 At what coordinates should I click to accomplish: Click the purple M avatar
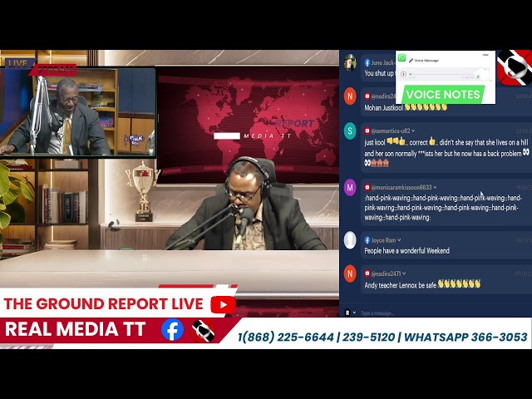point(350,187)
